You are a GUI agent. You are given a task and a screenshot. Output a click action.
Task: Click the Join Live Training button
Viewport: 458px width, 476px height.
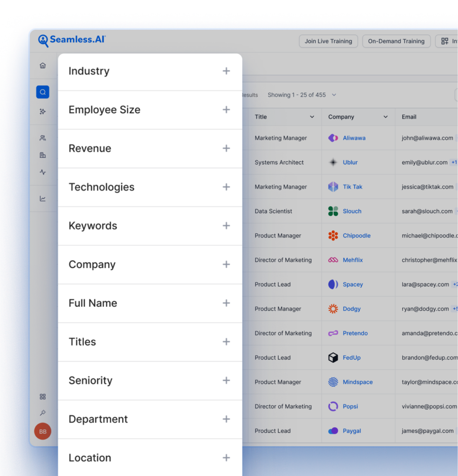pos(328,41)
